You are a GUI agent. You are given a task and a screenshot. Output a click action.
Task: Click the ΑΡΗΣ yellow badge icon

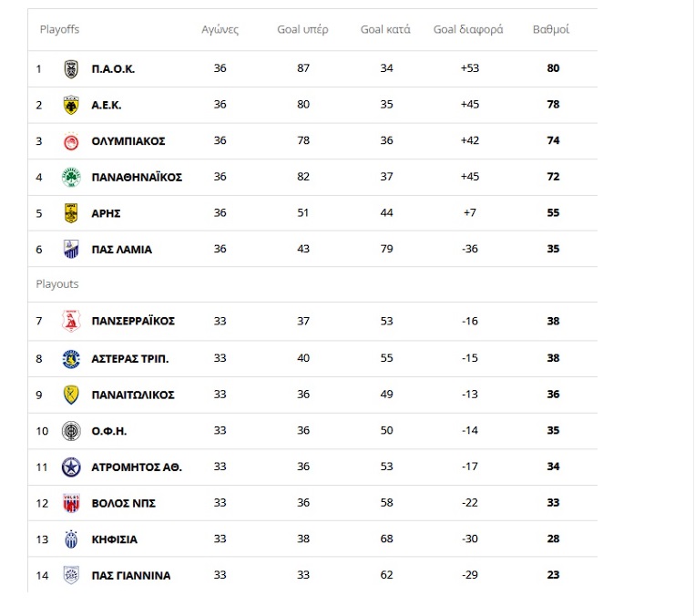(x=71, y=213)
